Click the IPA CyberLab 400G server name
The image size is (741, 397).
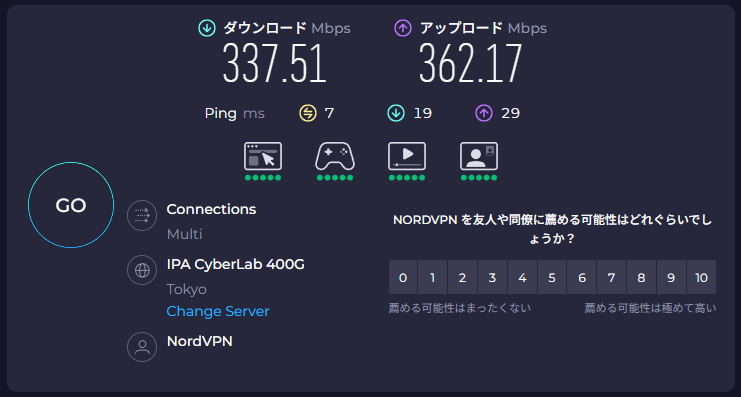coord(235,265)
